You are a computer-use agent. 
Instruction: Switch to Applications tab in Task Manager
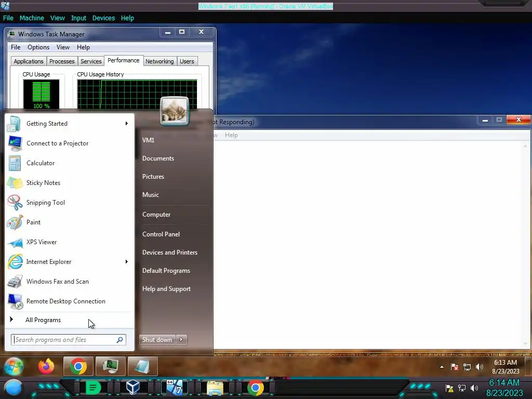[x=29, y=61]
